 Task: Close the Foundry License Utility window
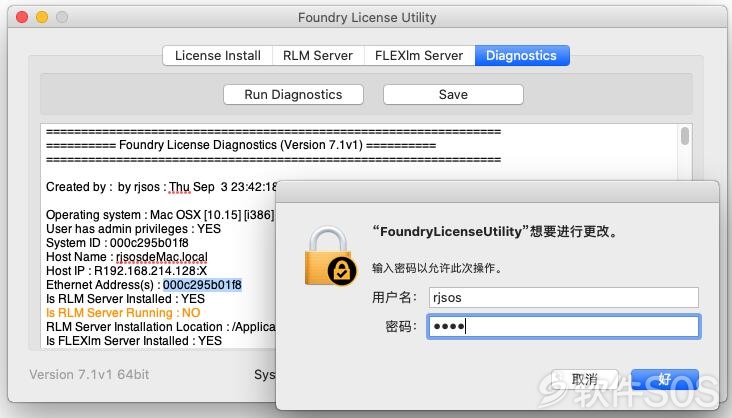click(22, 17)
